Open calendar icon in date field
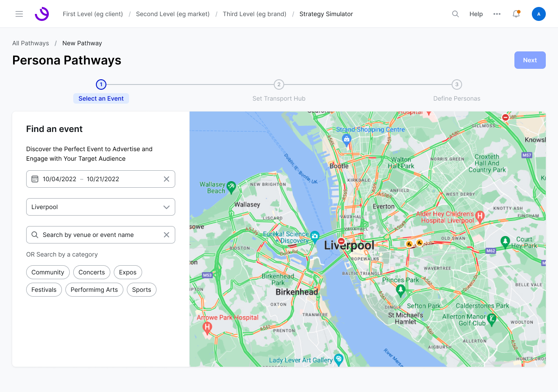This screenshot has width=558, height=392. click(x=35, y=179)
